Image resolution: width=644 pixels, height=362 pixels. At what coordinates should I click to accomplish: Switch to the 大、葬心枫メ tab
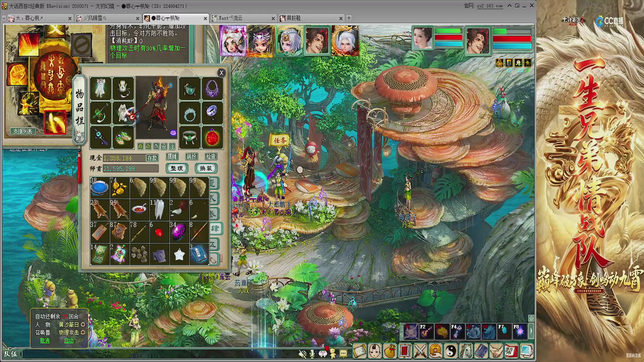tap(40, 18)
